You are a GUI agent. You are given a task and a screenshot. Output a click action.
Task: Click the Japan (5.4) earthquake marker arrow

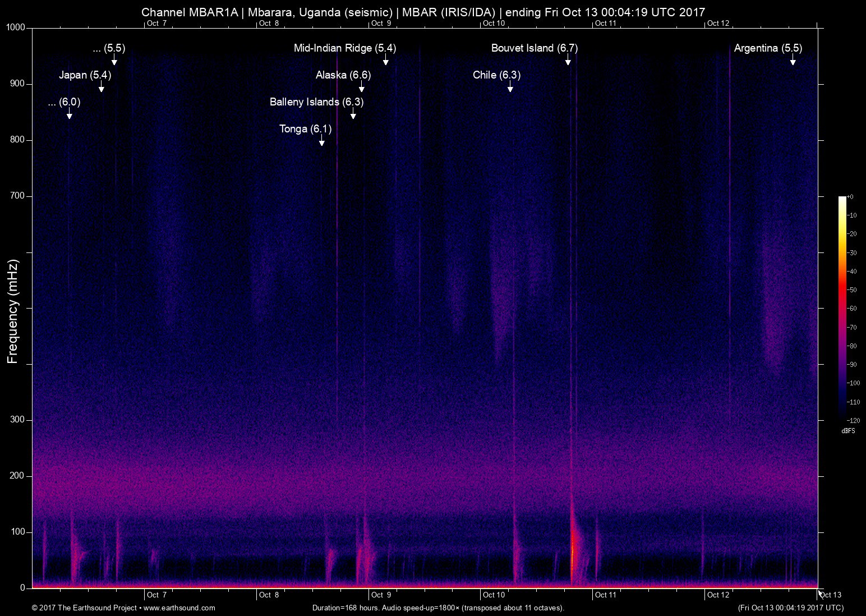101,87
